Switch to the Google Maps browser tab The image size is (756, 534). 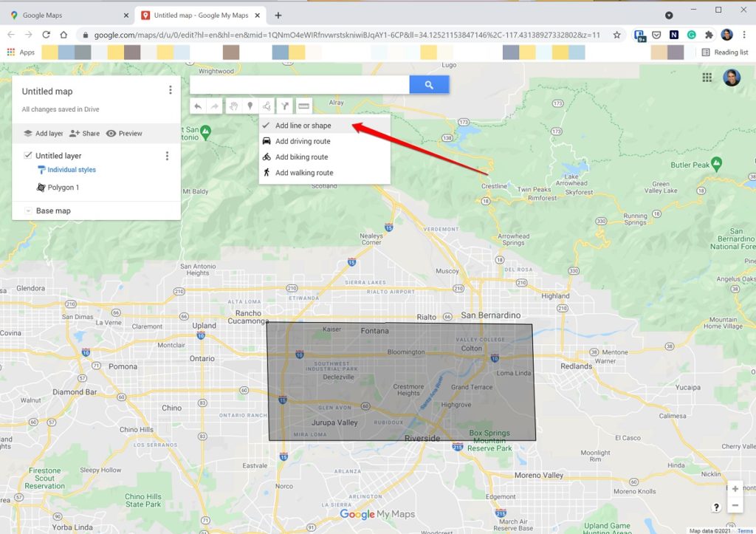tap(59, 13)
